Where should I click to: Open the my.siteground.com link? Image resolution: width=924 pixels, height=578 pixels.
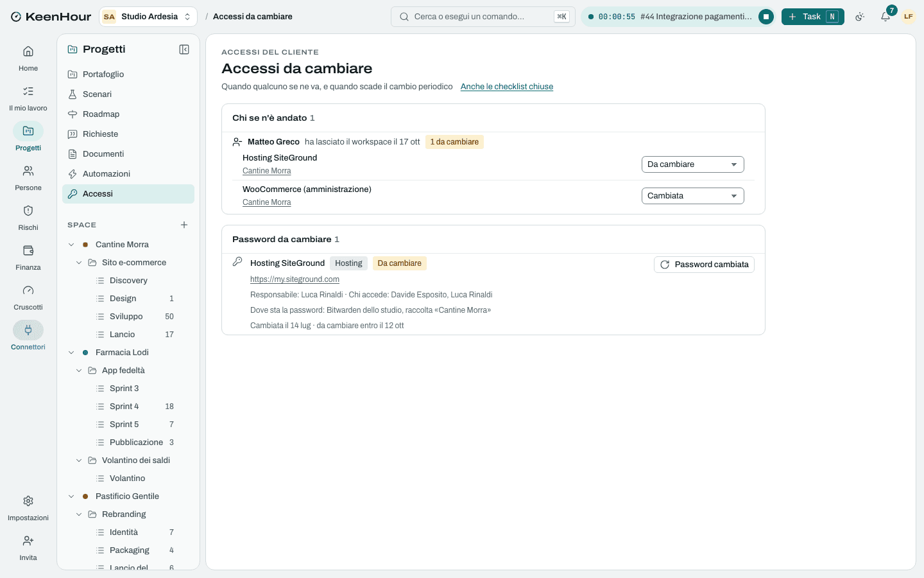295,279
